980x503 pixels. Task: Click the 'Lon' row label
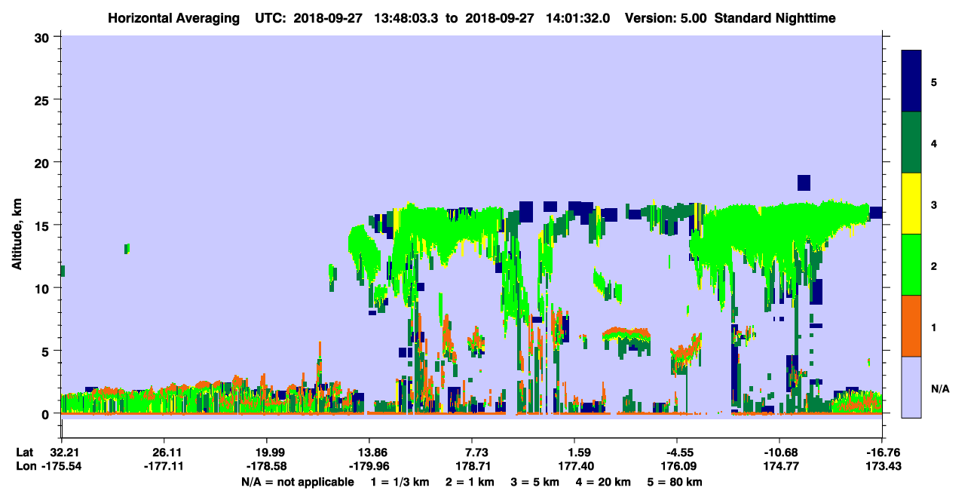click(25, 466)
